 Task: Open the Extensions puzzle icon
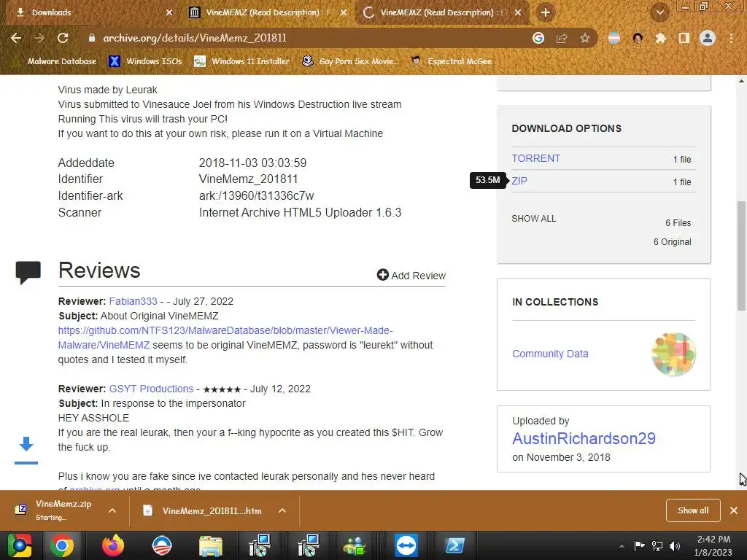click(661, 38)
